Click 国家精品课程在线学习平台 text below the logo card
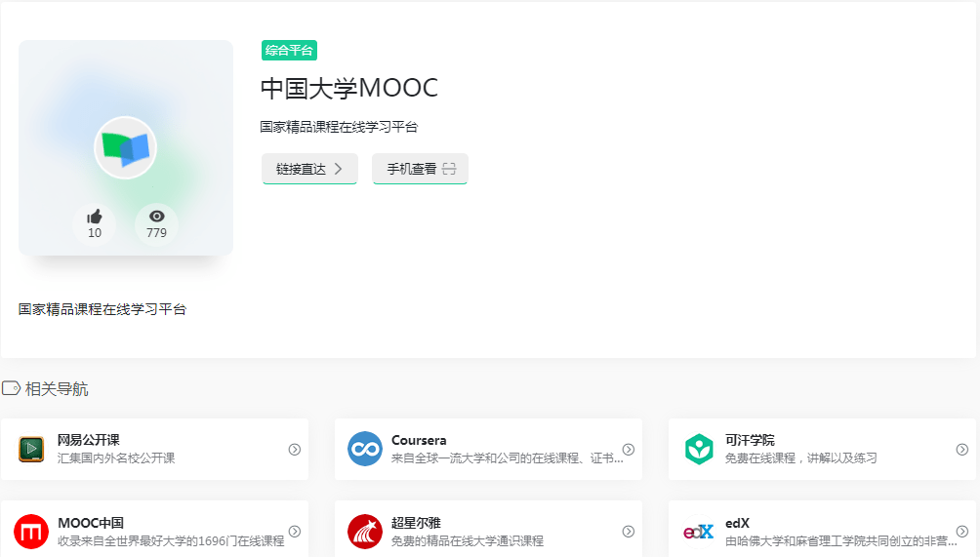This screenshot has width=980, height=557. pyautogui.click(x=102, y=309)
